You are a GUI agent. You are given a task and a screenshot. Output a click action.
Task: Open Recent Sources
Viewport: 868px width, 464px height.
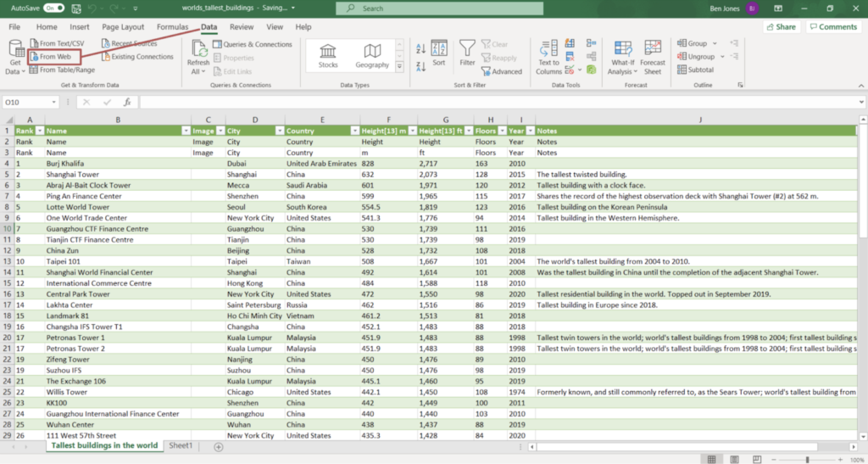129,43
